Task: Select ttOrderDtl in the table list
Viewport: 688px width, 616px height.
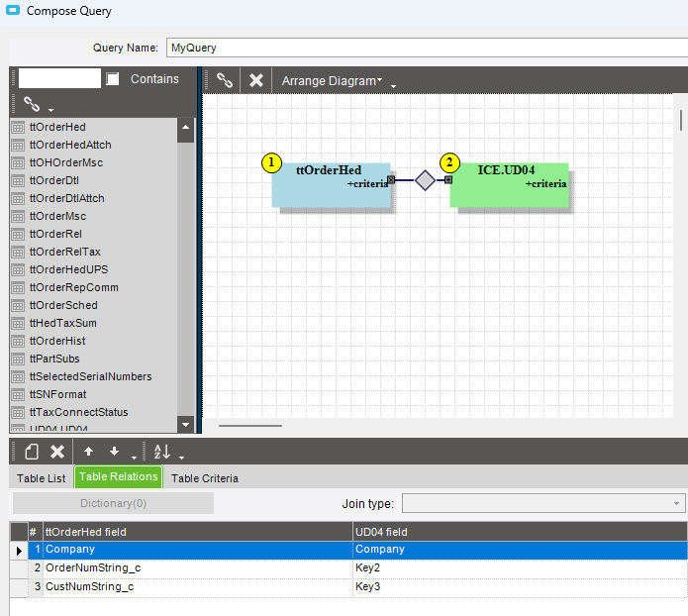Action: (54, 180)
